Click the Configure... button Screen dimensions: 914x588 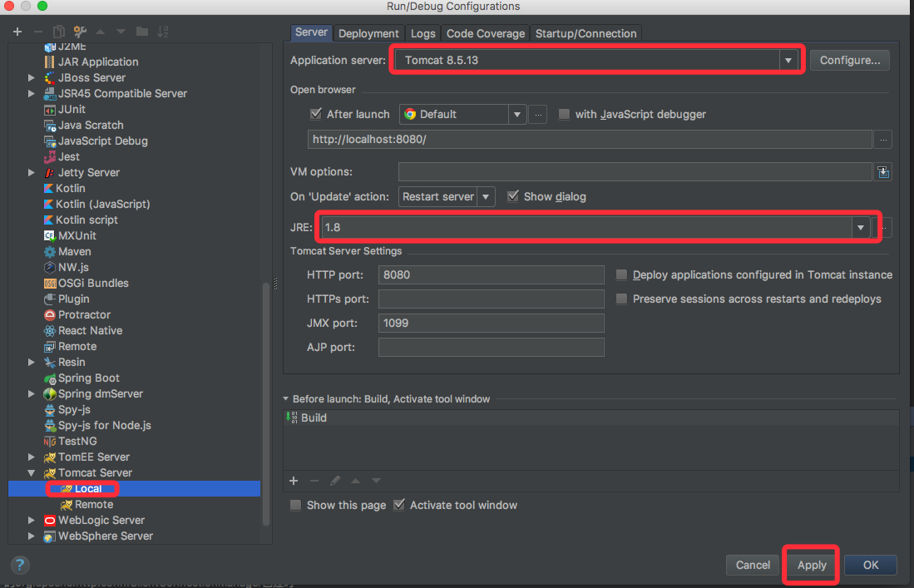coord(850,60)
